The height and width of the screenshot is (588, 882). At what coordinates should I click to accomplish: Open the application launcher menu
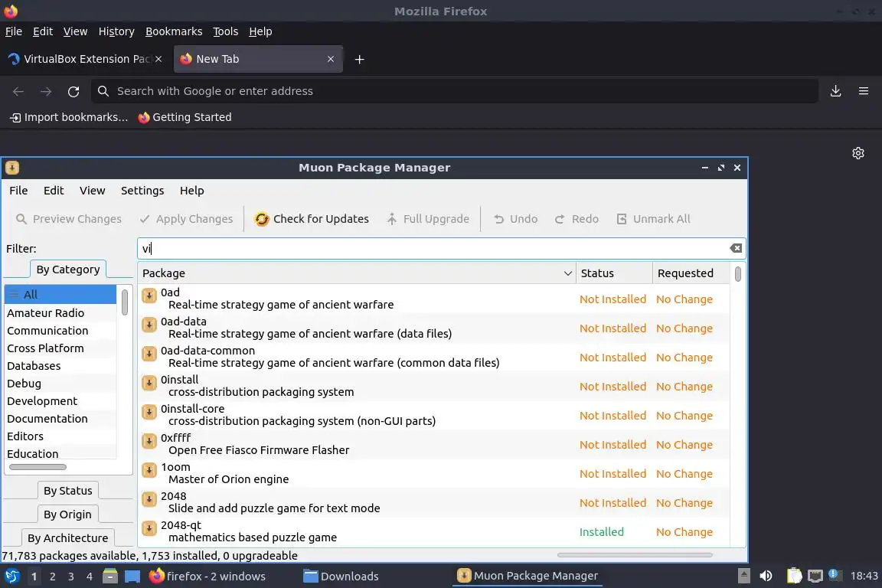(11, 577)
